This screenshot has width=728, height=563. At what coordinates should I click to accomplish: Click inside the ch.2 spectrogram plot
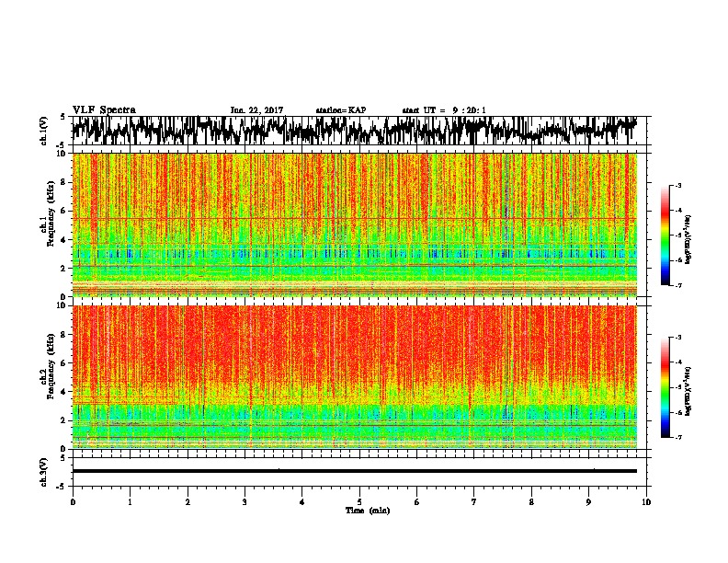click(x=354, y=377)
